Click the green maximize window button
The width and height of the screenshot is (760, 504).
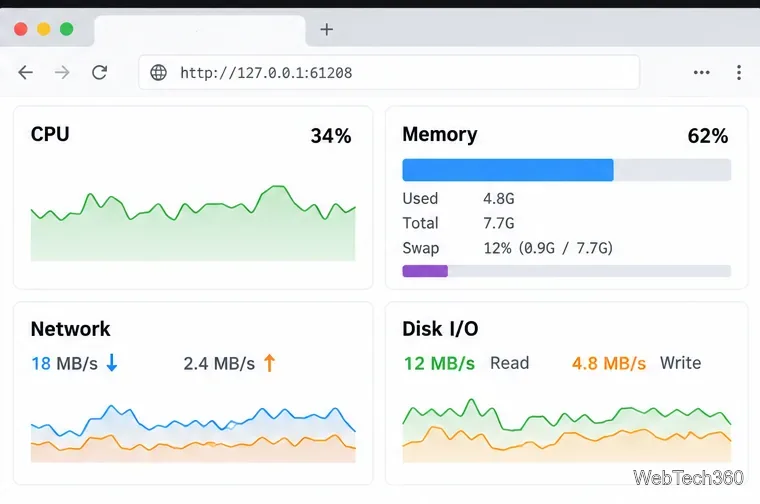66,29
